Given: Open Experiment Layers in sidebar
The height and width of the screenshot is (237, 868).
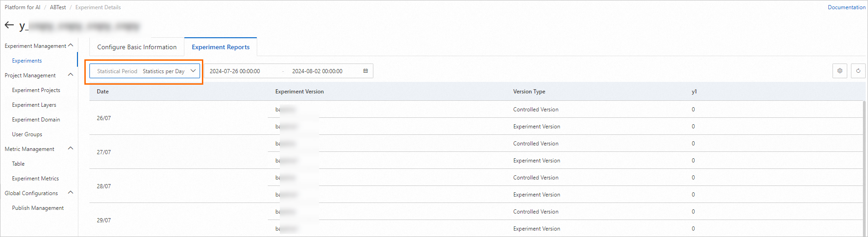Looking at the screenshot, I should [x=34, y=105].
